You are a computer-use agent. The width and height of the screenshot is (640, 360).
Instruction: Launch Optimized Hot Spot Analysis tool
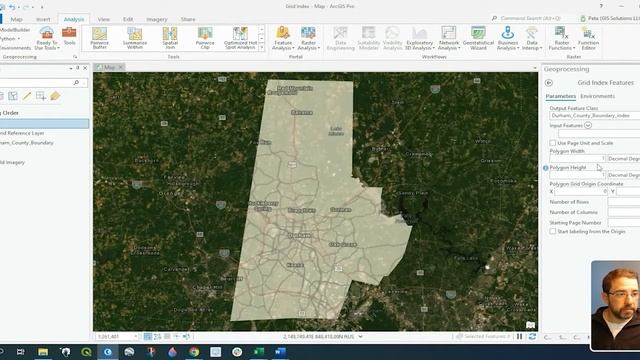point(240,38)
